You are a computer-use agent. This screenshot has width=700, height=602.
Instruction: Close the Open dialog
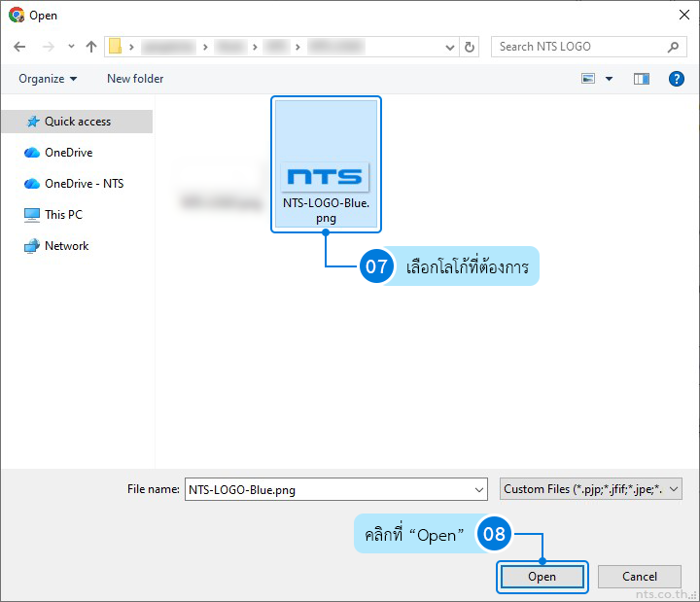[683, 15]
